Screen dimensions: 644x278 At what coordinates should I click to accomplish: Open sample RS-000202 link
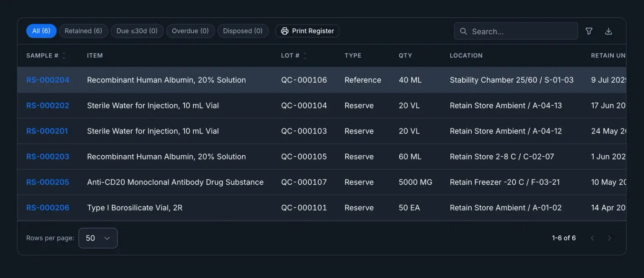point(48,106)
